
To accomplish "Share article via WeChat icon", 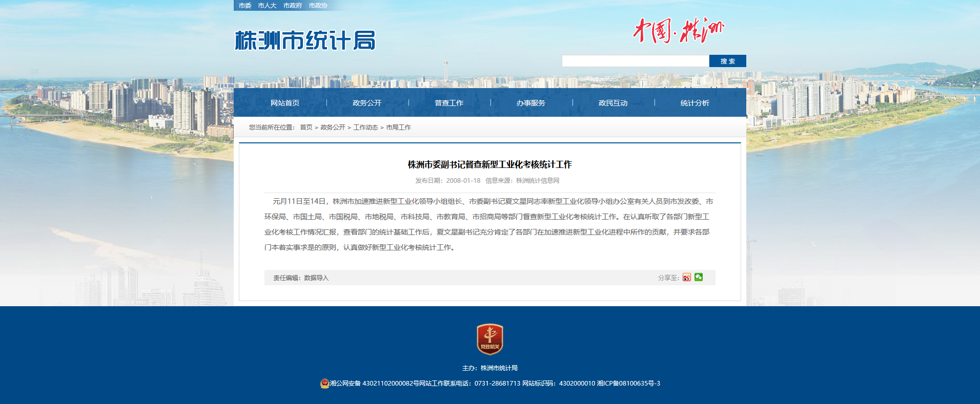I will [699, 277].
